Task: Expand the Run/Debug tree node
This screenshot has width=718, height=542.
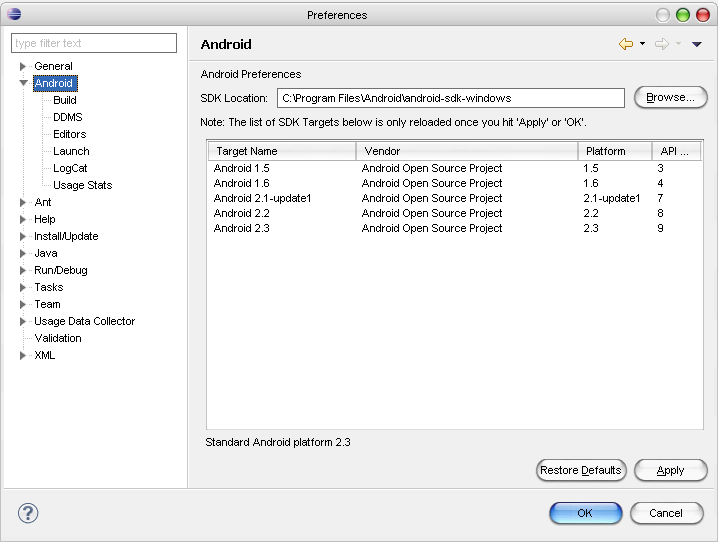Action: click(x=23, y=271)
